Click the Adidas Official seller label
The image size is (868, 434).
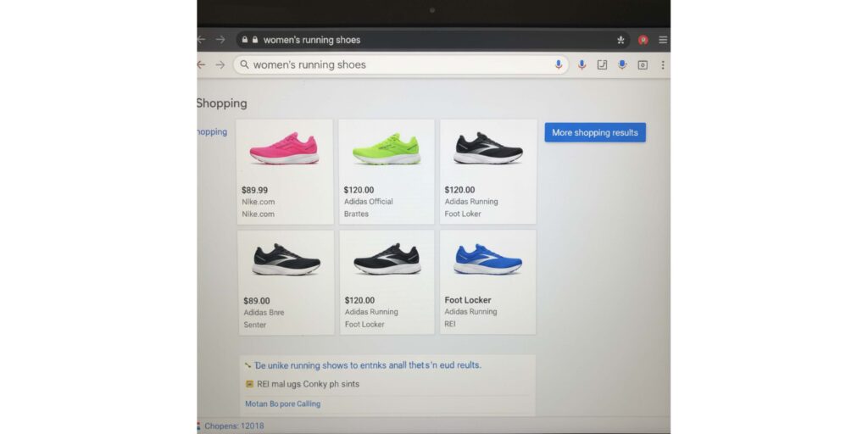[x=368, y=202]
